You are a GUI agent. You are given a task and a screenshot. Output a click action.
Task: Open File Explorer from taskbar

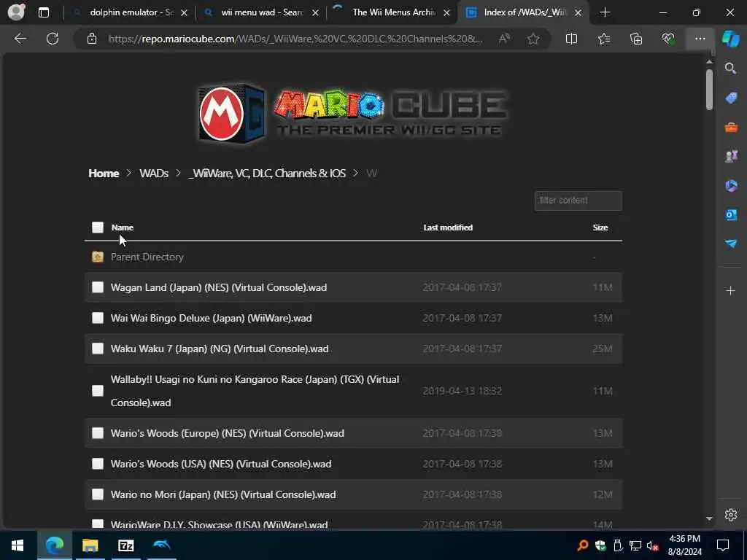click(90, 545)
